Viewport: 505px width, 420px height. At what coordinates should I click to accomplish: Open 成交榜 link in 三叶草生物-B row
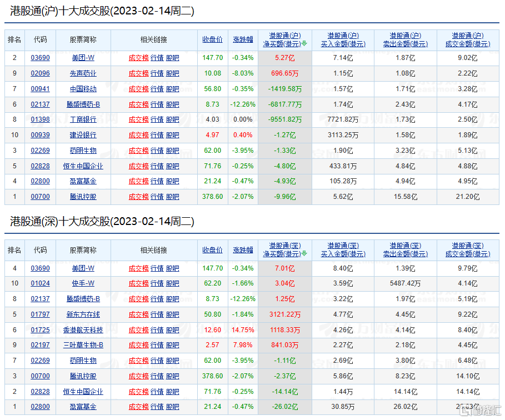point(138,345)
